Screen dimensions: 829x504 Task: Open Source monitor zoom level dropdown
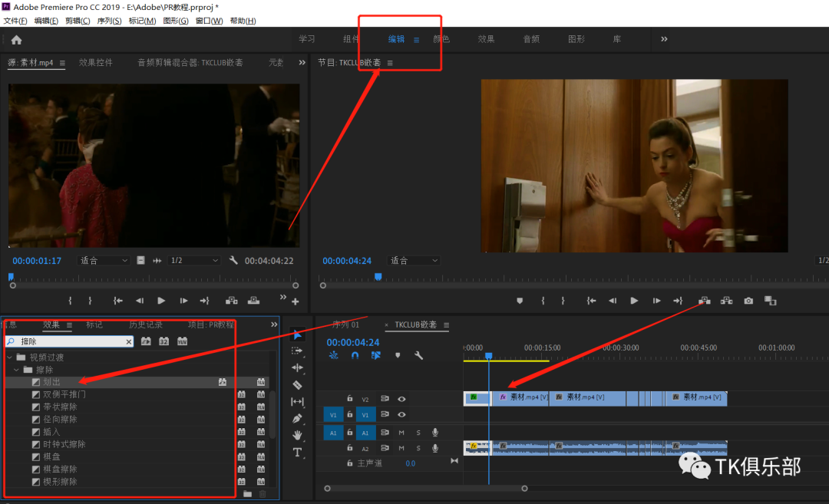[103, 261]
